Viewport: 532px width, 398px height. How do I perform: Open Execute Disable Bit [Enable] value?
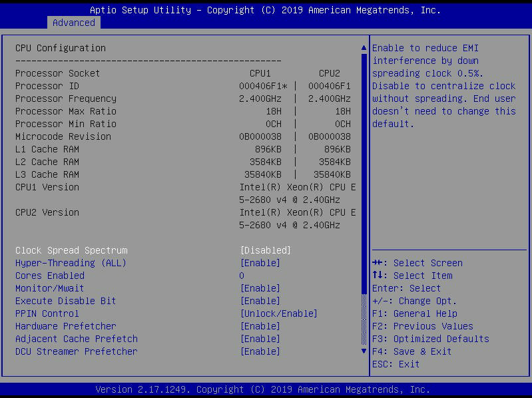(260, 301)
